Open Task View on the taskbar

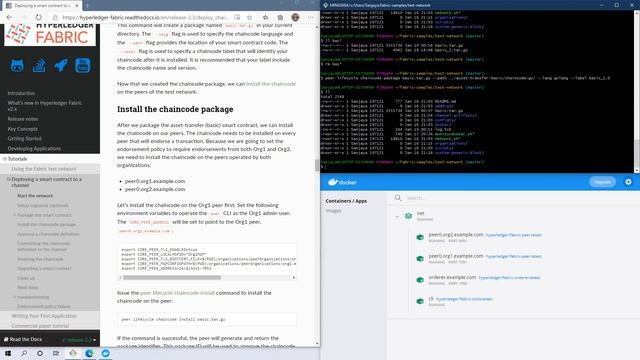(x=56, y=353)
